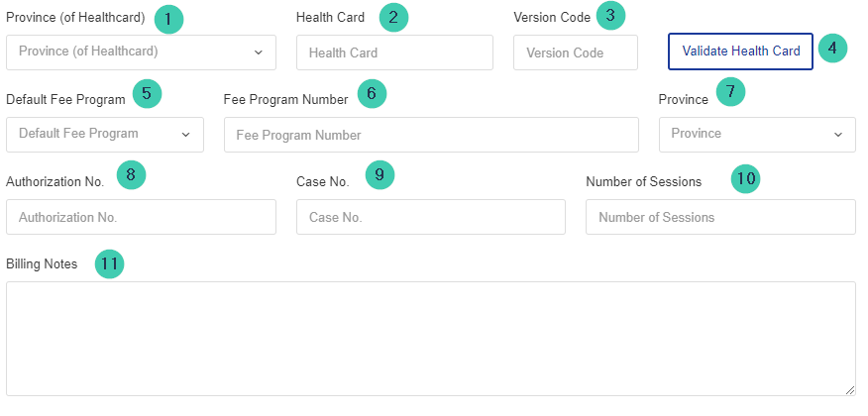Select the Version Code text box
This screenshot has width=868, height=416.
pos(576,52)
